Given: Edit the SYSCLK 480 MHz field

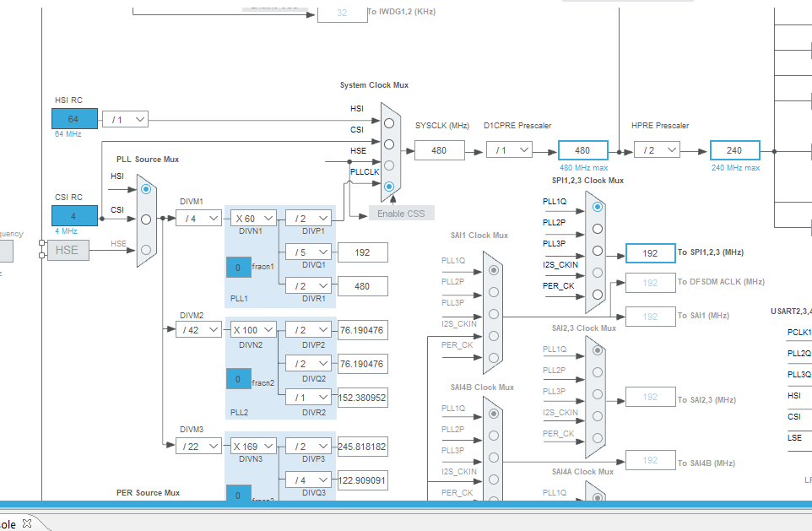Looking at the screenshot, I should (440, 149).
